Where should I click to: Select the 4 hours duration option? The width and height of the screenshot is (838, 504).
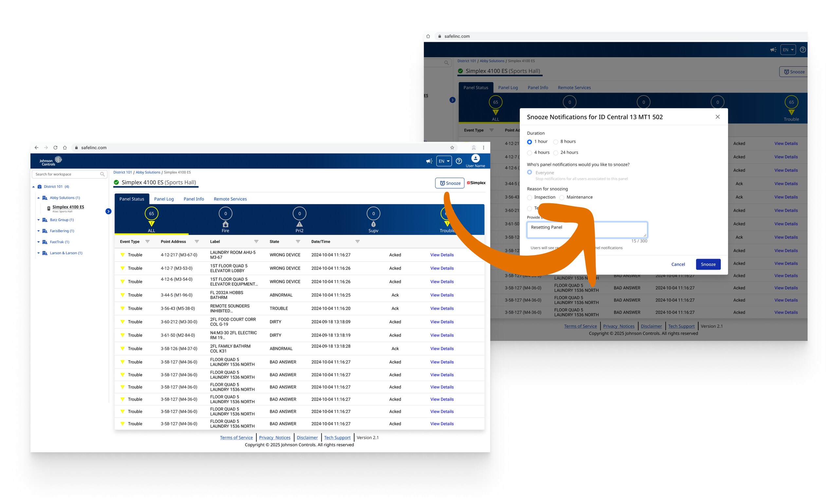click(529, 153)
